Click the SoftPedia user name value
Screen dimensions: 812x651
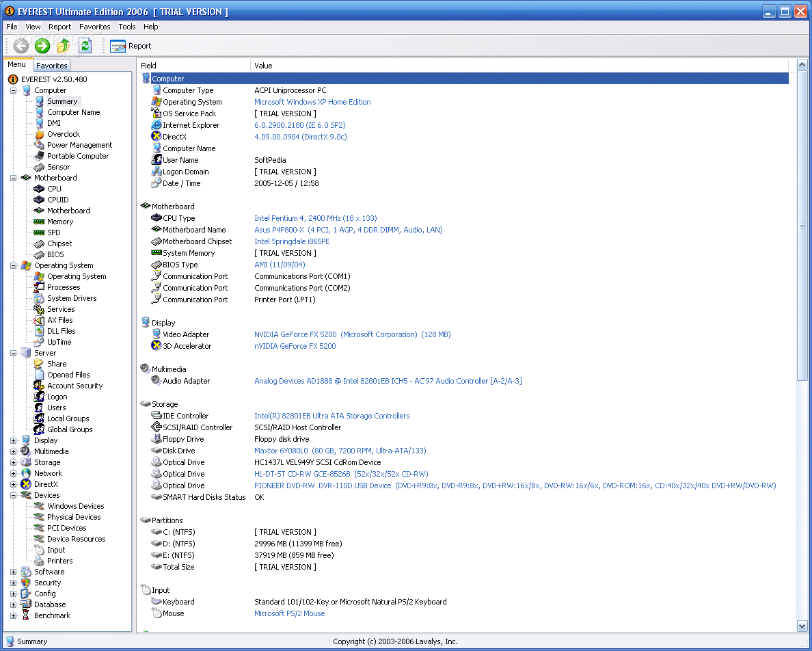(270, 161)
